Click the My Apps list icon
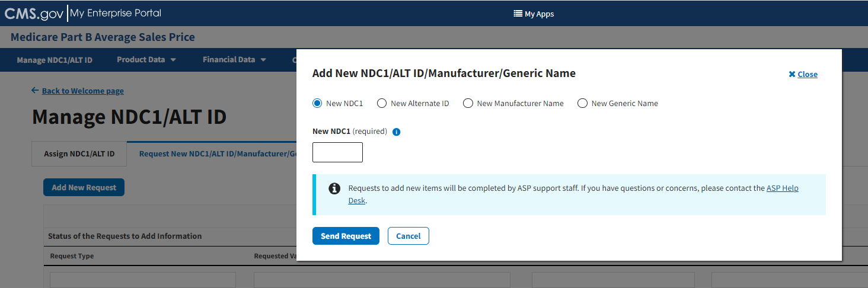This screenshot has width=868, height=288. click(x=518, y=14)
